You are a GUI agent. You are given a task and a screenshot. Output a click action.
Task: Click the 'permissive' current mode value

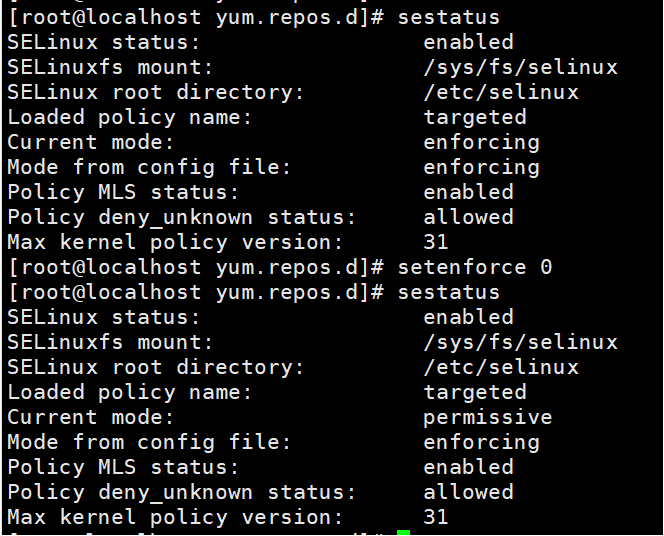click(487, 418)
